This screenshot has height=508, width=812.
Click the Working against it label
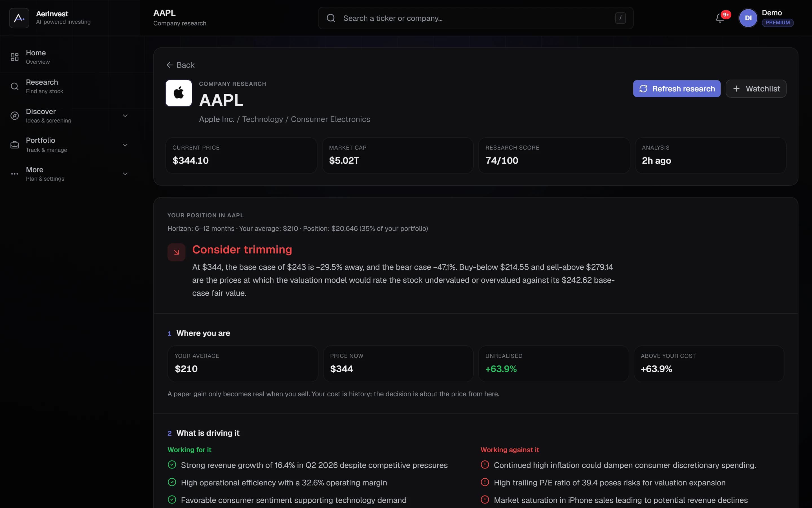pyautogui.click(x=510, y=450)
